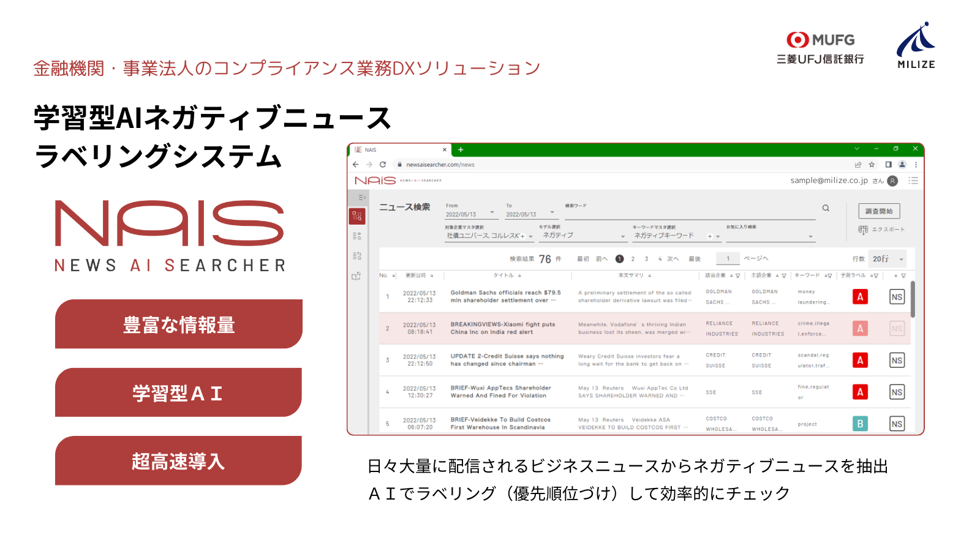Screen dimensions: 980x551
Task: Click the share icon in the address bar
Action: pos(858,165)
